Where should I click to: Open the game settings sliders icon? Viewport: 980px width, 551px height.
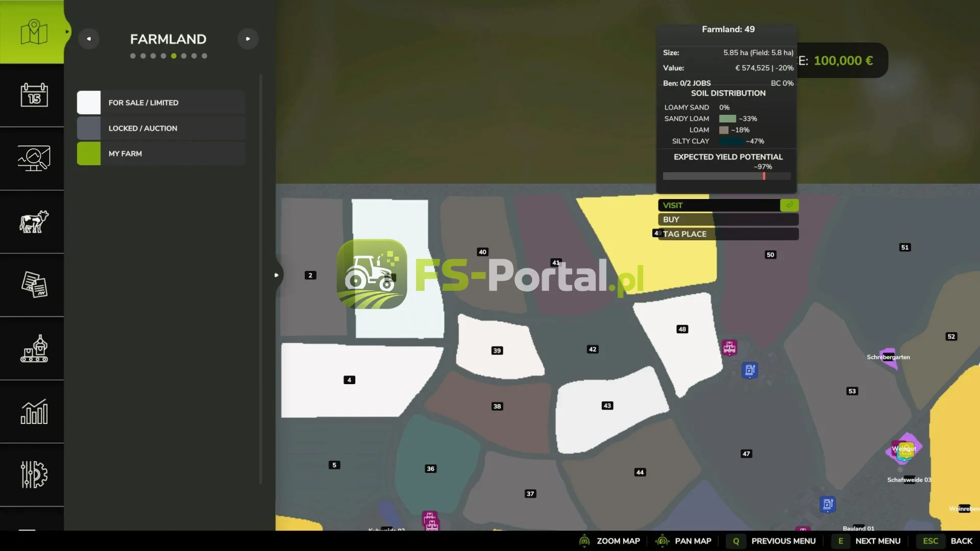coord(34,474)
